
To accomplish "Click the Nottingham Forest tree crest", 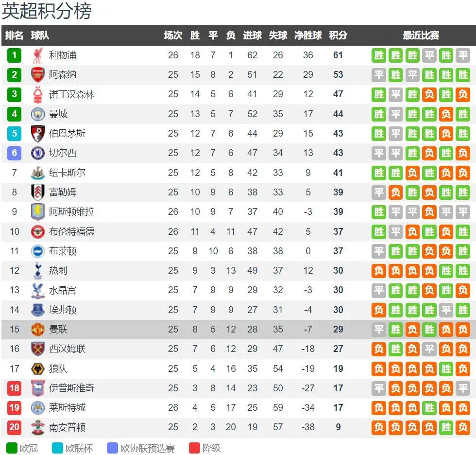I will tap(38, 94).
